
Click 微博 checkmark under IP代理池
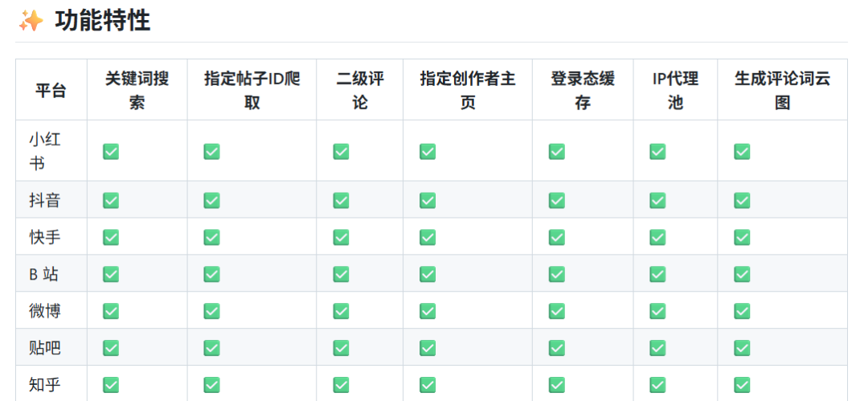pyautogui.click(x=657, y=311)
